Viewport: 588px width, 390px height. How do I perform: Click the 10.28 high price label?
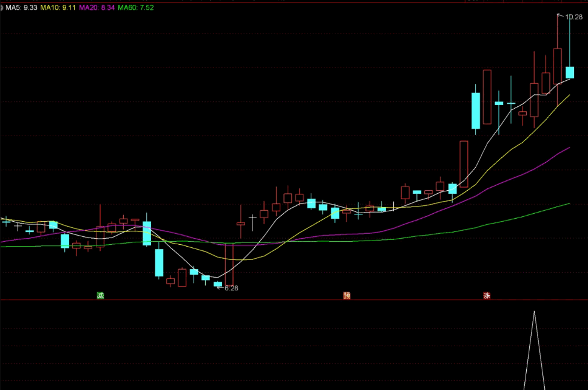pyautogui.click(x=574, y=17)
